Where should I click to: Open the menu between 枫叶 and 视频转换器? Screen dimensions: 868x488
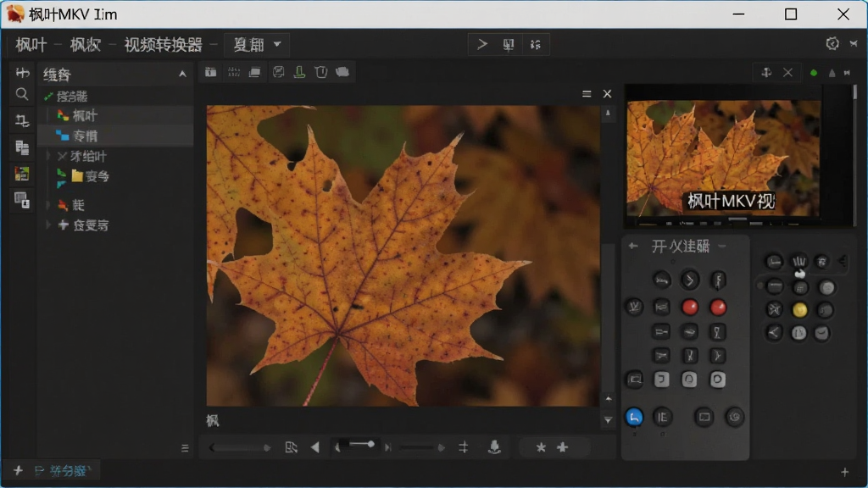click(86, 45)
